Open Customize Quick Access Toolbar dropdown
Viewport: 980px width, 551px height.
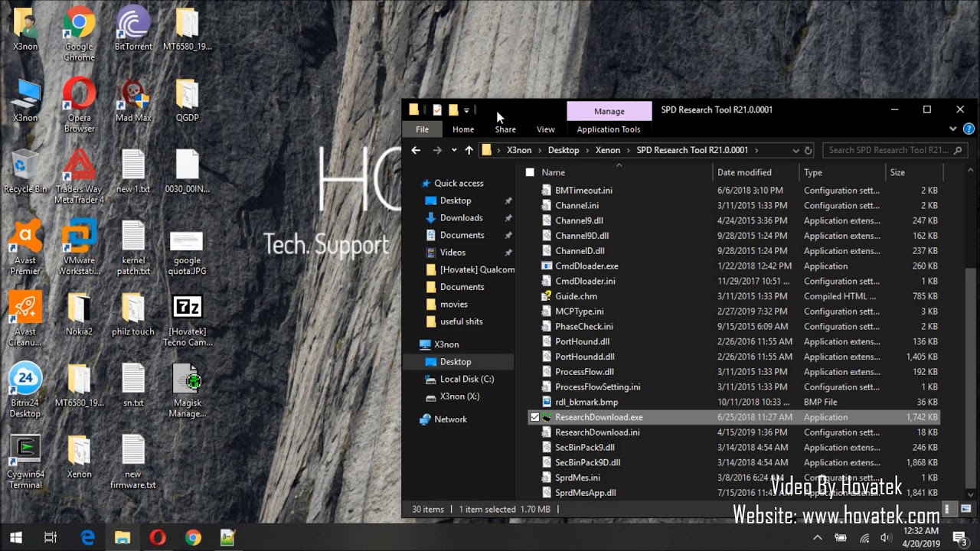pyautogui.click(x=466, y=110)
